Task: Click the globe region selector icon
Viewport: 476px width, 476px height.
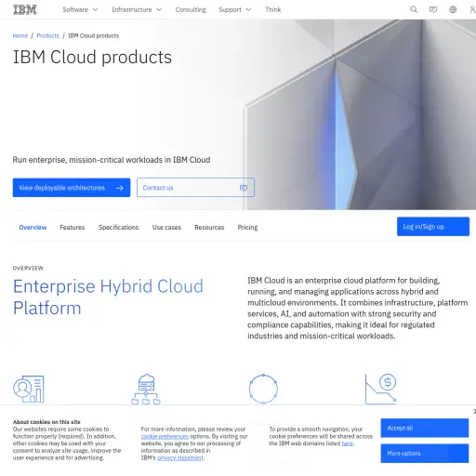Action: (x=453, y=9)
